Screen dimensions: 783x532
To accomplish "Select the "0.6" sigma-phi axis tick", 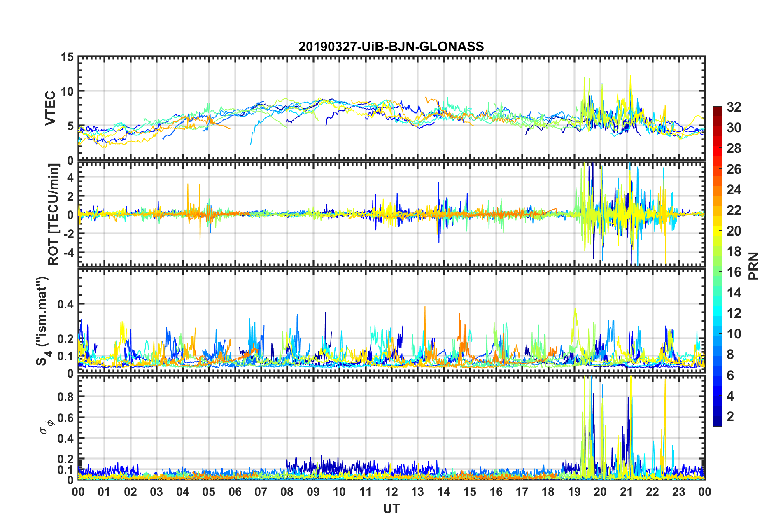I will 65,418.
